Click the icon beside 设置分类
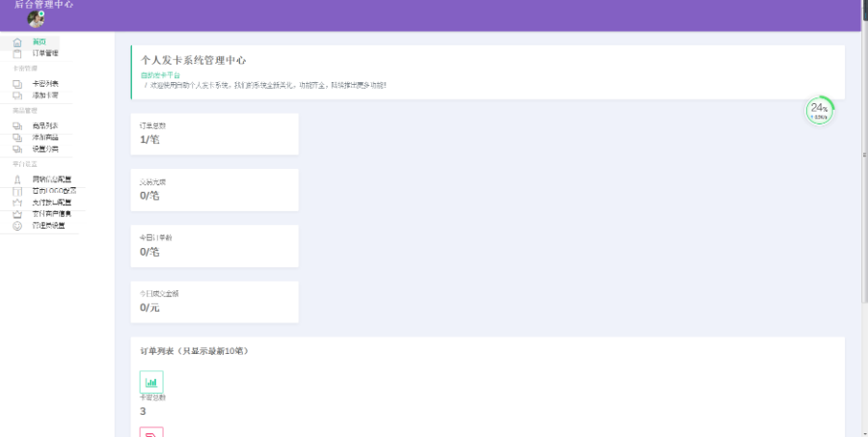The image size is (868, 437). click(17, 149)
